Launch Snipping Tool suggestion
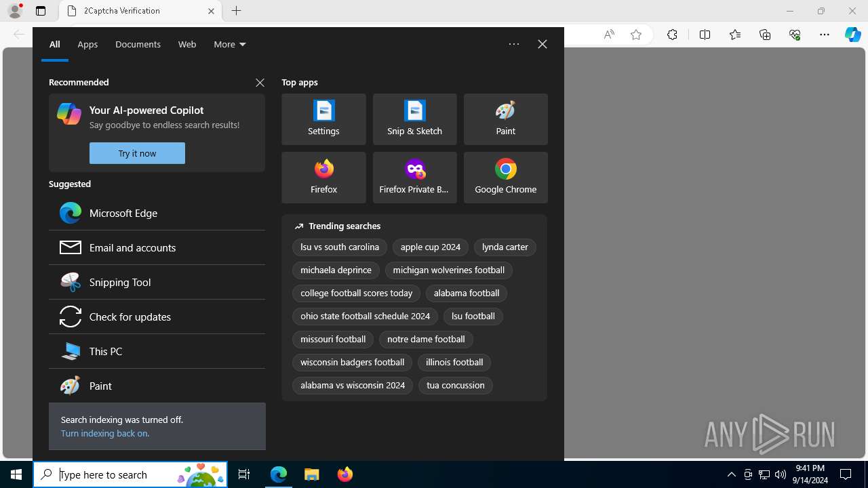Viewport: 868px width, 488px height. (x=157, y=282)
